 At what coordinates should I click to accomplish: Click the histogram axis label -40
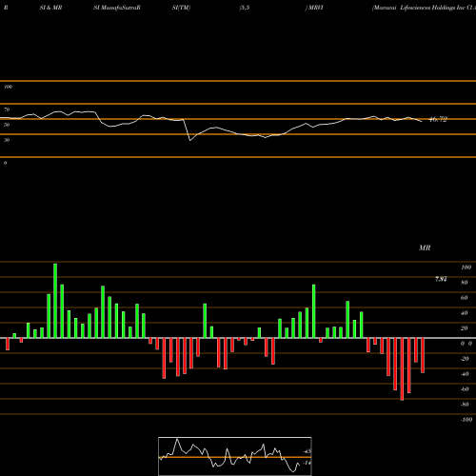(x=465, y=374)
